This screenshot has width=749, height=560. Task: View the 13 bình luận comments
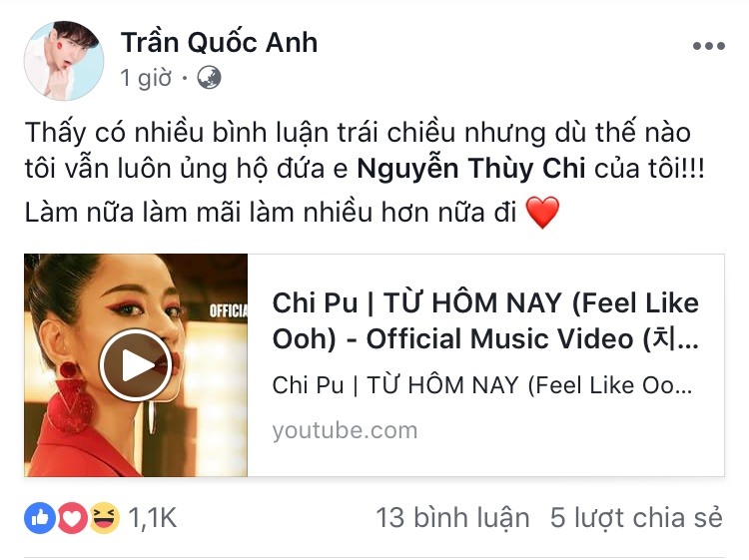click(452, 518)
